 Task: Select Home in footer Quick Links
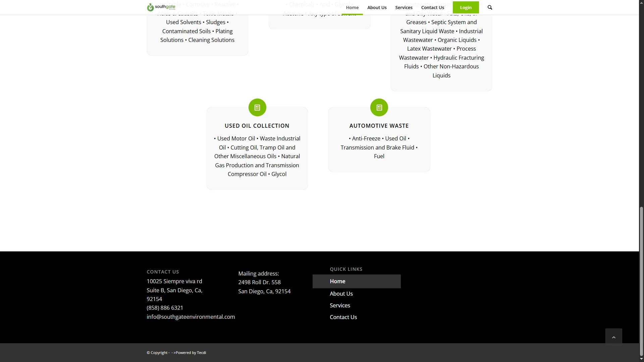tap(337, 282)
